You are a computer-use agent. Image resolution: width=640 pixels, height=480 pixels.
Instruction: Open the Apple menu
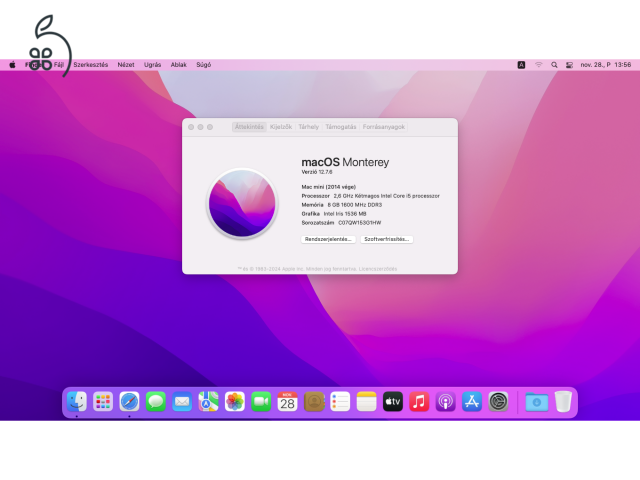click(13, 64)
